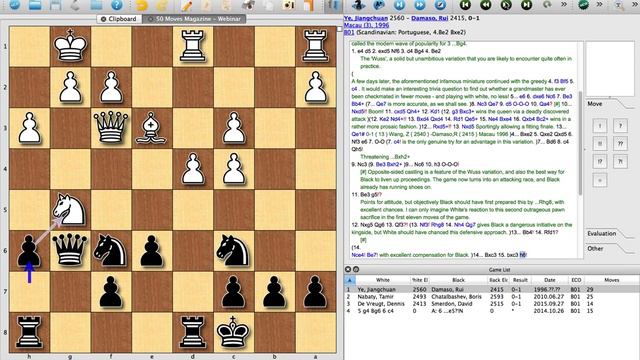Viewport: 640px width, 360px height.
Task: Open the B01 opening code link
Action: pos(349,32)
